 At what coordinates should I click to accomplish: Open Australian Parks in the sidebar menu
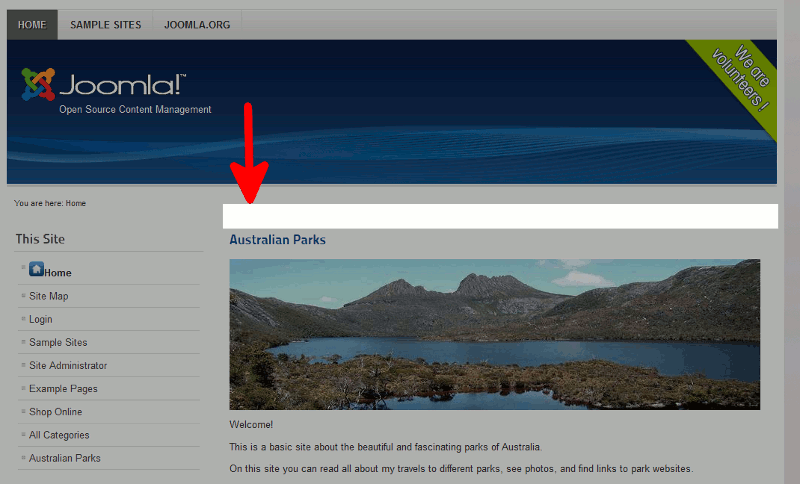tap(65, 458)
